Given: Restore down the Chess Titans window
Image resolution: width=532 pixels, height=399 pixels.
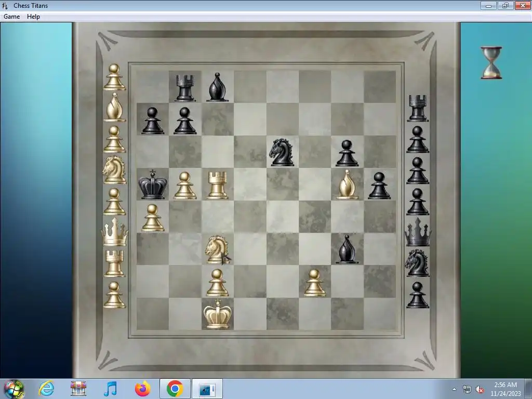Looking at the screenshot, I should pyautogui.click(x=505, y=5).
